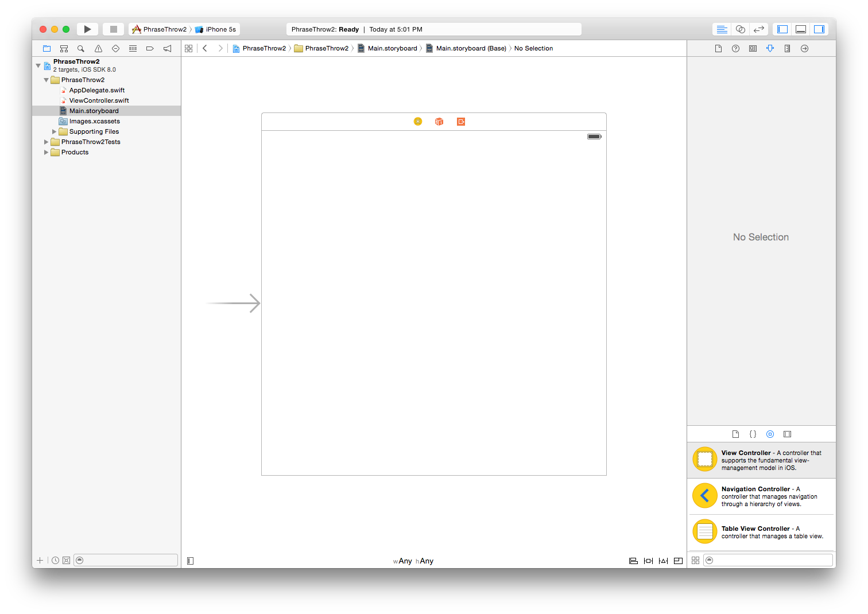Open the Find navigator

[x=81, y=49]
